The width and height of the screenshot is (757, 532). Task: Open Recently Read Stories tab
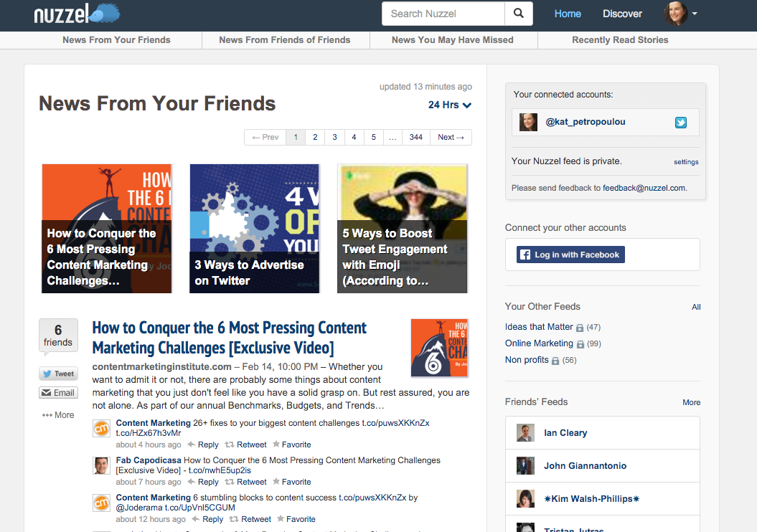pyautogui.click(x=620, y=40)
